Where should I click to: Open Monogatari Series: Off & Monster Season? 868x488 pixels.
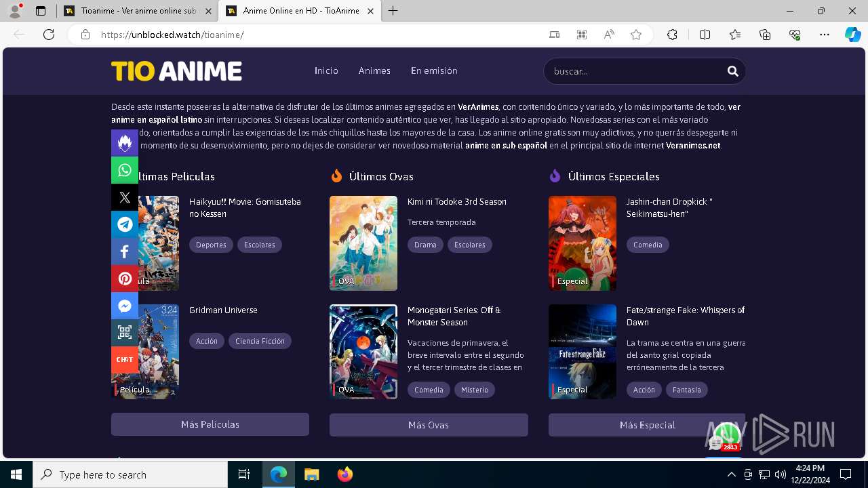click(x=454, y=316)
